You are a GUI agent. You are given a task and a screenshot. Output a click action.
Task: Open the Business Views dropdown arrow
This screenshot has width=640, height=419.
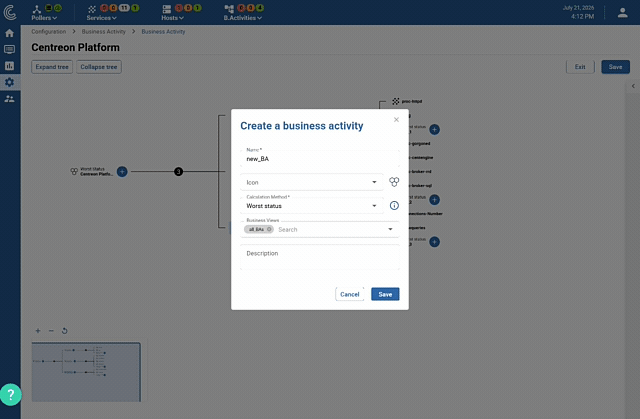(x=390, y=229)
